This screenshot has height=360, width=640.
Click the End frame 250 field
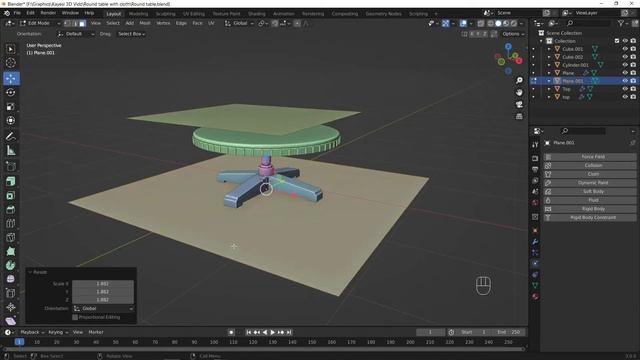[509, 332]
